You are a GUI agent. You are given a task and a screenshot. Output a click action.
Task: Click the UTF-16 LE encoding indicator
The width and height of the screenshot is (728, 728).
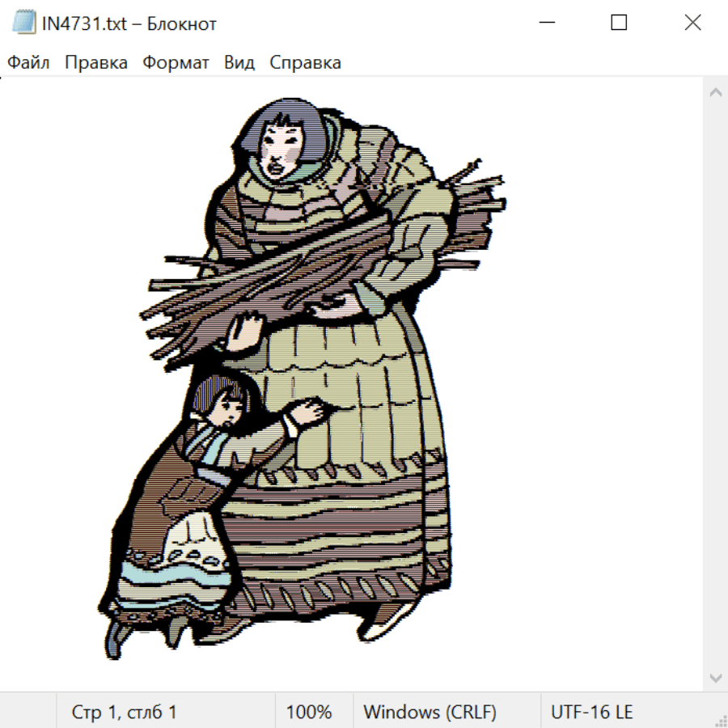pos(592,712)
